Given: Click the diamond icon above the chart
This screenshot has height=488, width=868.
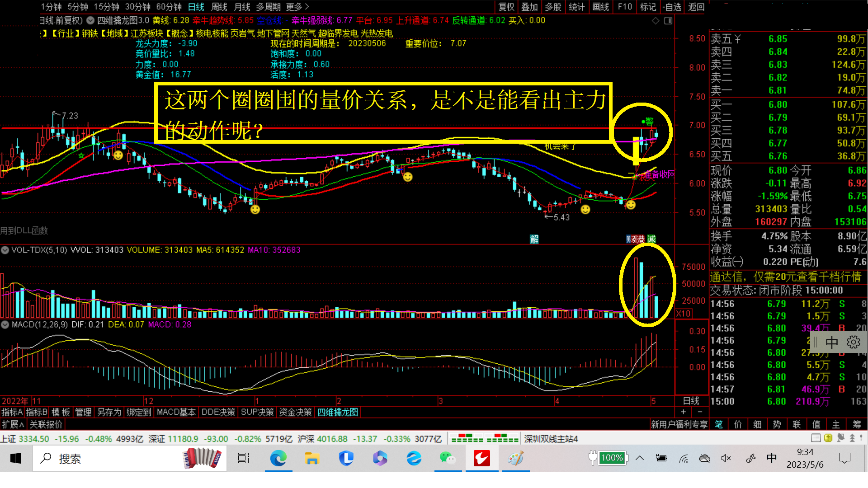Looking at the screenshot, I should coord(656,21).
